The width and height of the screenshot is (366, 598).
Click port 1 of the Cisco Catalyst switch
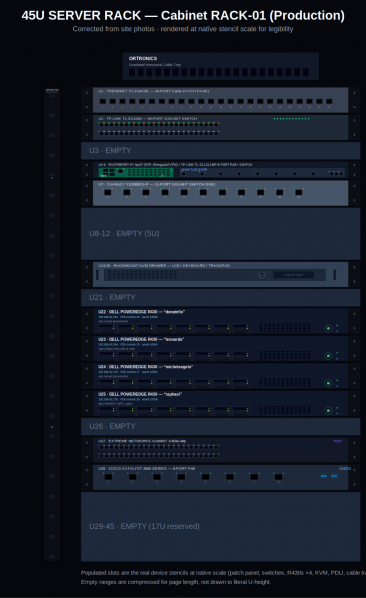point(108,477)
